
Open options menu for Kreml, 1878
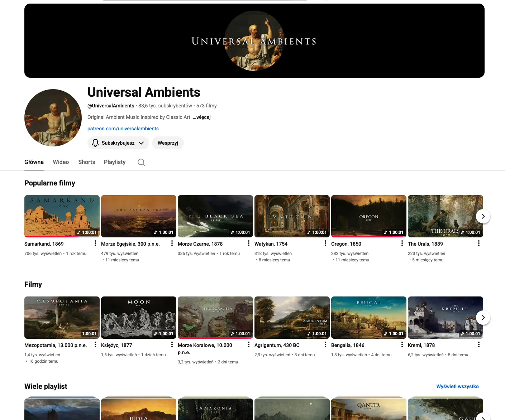(x=478, y=344)
